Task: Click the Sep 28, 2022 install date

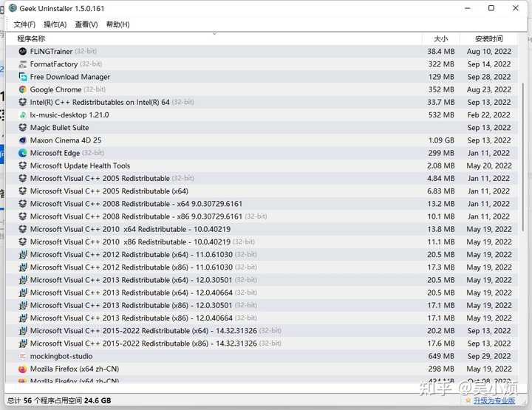Action: (x=488, y=77)
